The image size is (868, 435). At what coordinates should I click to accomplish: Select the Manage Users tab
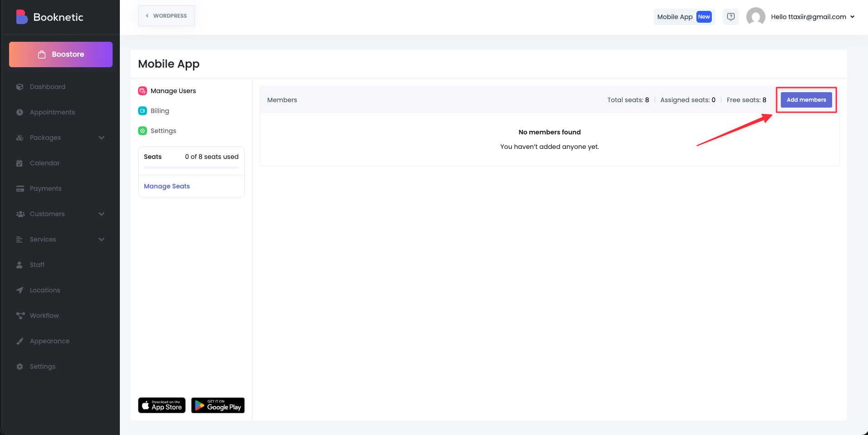click(x=173, y=91)
